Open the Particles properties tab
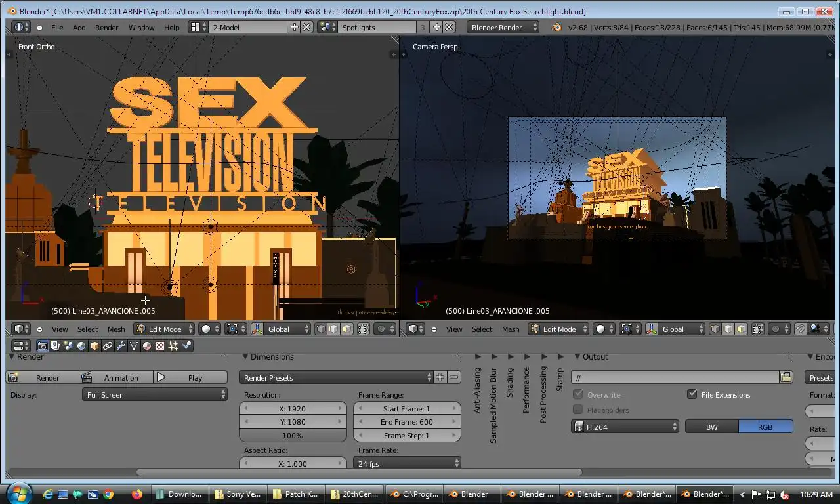This screenshot has height=504, width=840. click(173, 346)
